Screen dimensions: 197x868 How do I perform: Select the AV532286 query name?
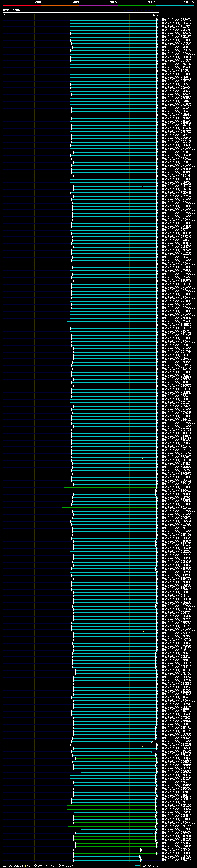pyautogui.click(x=11, y=10)
